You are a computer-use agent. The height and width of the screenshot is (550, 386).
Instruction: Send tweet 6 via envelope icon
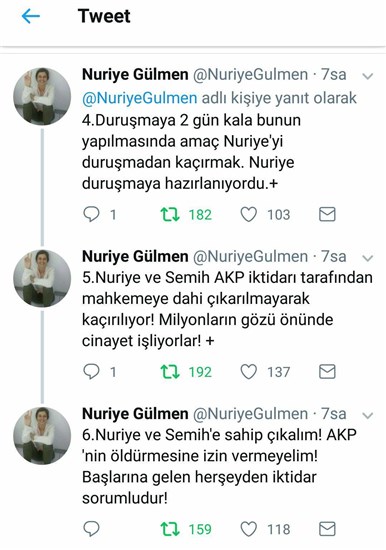pos(327,529)
